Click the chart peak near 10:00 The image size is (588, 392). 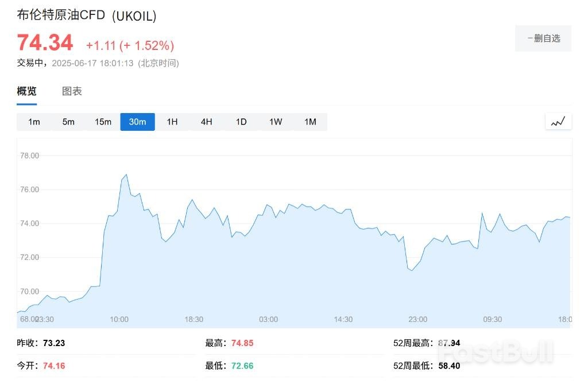[x=126, y=174]
